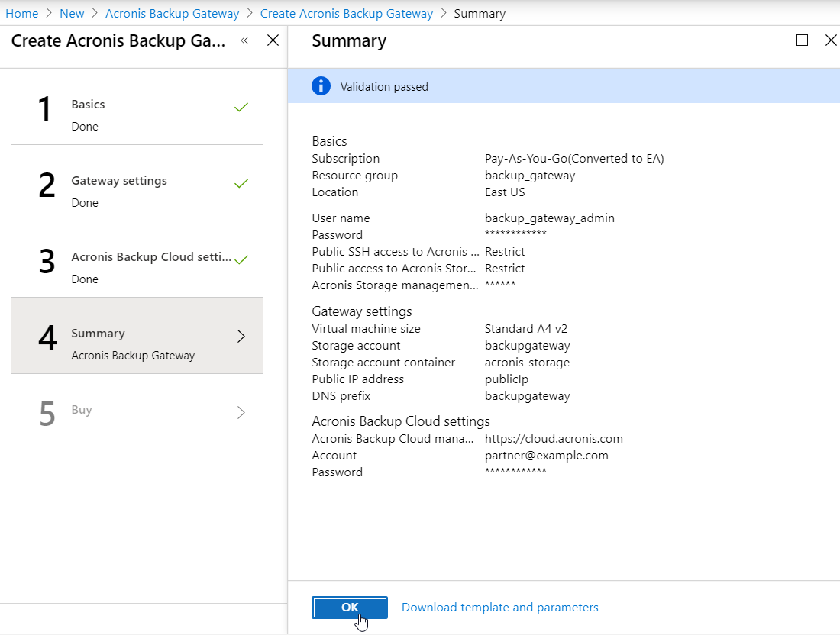Click the Gateway settings heading in summary
The image size is (840, 635).
tap(362, 311)
